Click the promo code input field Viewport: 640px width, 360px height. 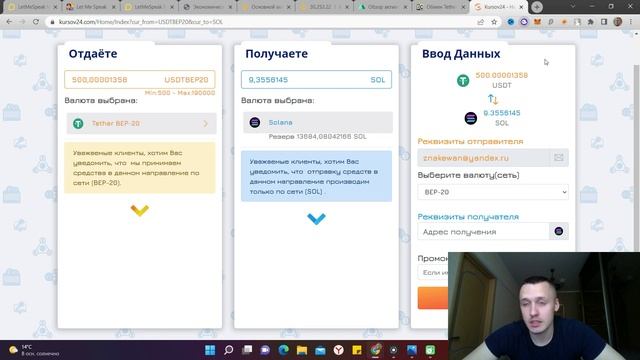point(433,272)
